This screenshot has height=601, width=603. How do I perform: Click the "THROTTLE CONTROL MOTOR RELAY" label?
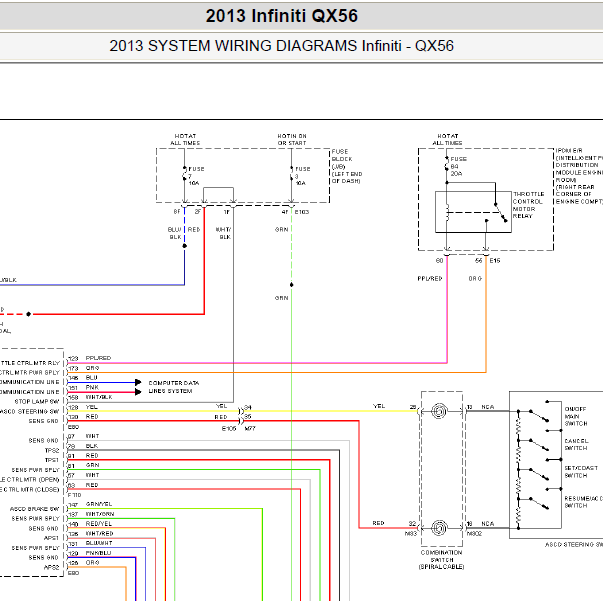[528, 205]
